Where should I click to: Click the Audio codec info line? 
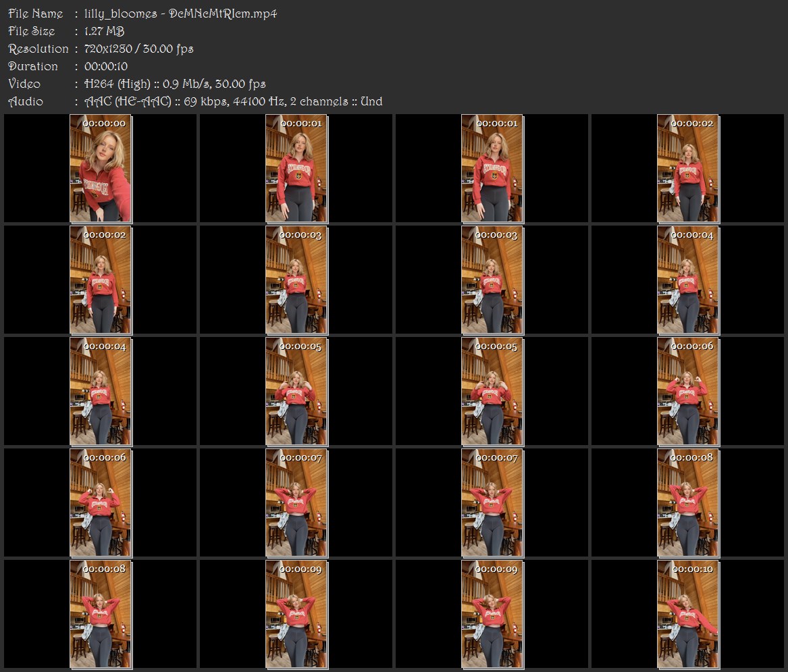233,101
